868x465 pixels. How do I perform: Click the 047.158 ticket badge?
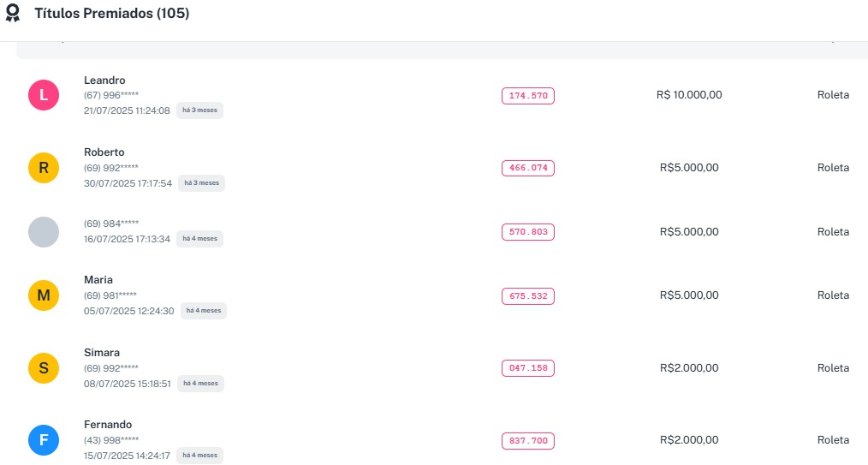(528, 368)
